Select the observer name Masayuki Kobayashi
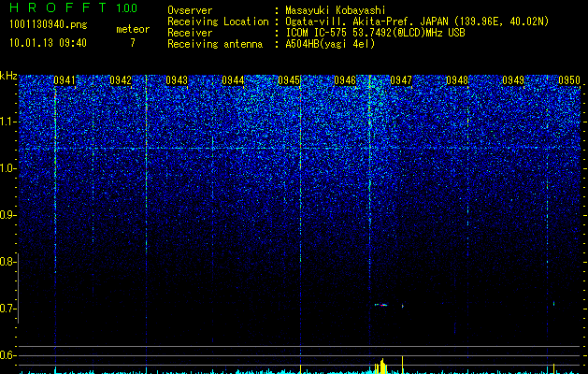Image resolution: width=588 pixels, height=374 pixels. point(336,10)
